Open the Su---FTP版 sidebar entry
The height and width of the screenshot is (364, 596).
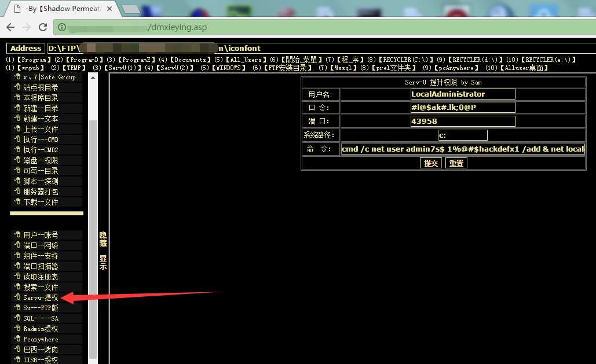pyautogui.click(x=41, y=308)
